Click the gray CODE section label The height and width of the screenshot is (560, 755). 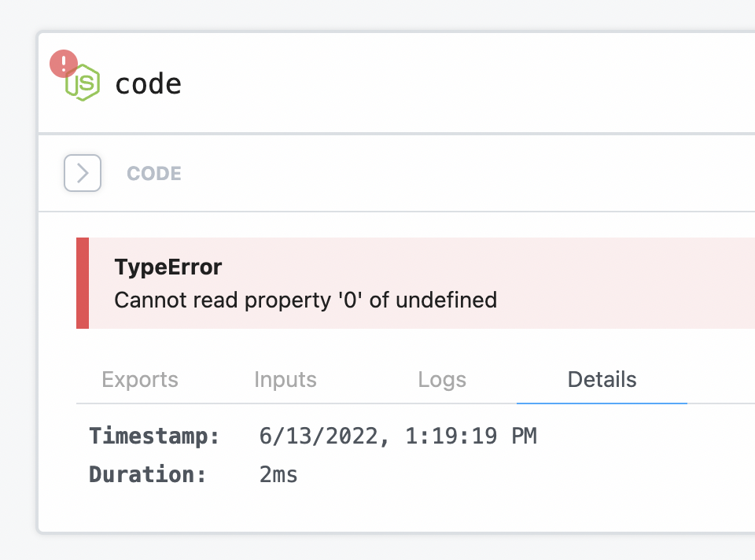[154, 173]
